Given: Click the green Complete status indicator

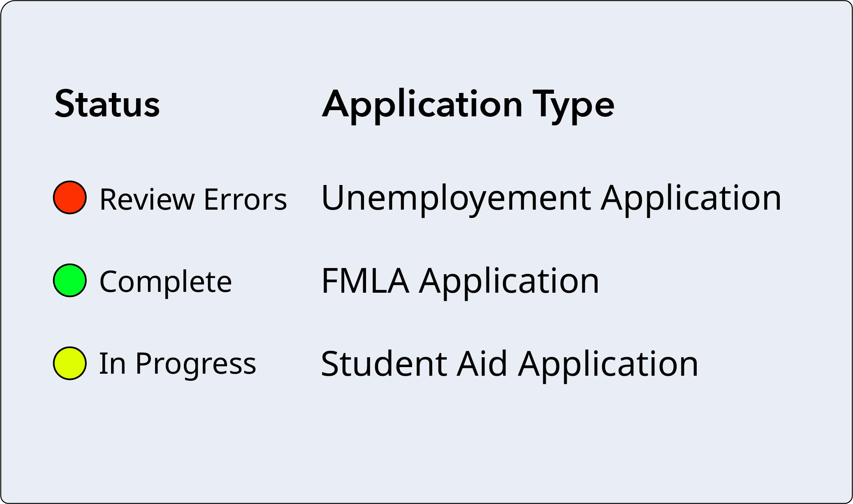Looking at the screenshot, I should (70, 280).
